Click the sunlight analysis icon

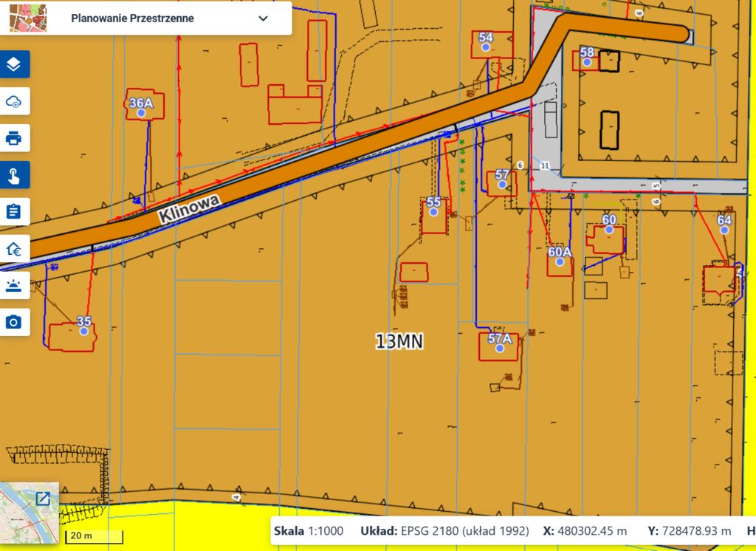pos(14,285)
